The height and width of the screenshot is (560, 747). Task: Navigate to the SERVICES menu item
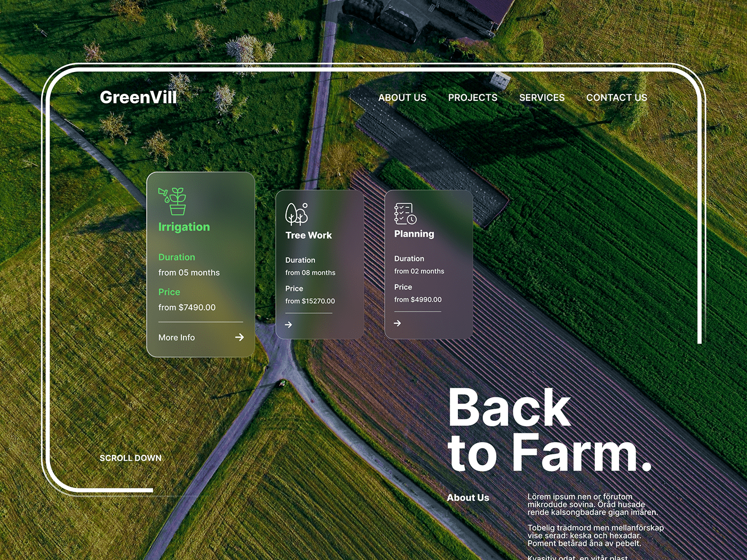click(x=542, y=98)
